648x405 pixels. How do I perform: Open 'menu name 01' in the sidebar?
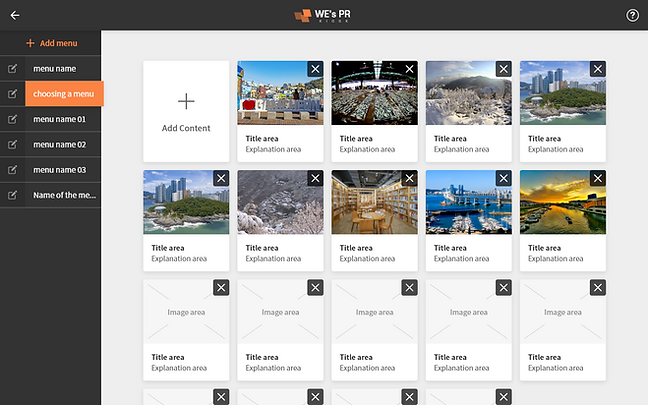tap(63, 119)
